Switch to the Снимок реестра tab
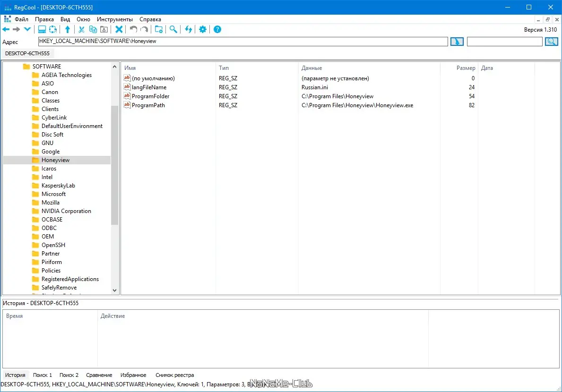Screen dimensions: 562x392 click(x=174, y=375)
